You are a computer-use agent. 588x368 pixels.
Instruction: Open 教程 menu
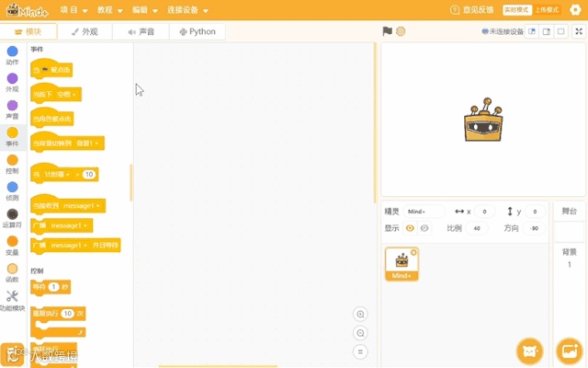click(110, 10)
